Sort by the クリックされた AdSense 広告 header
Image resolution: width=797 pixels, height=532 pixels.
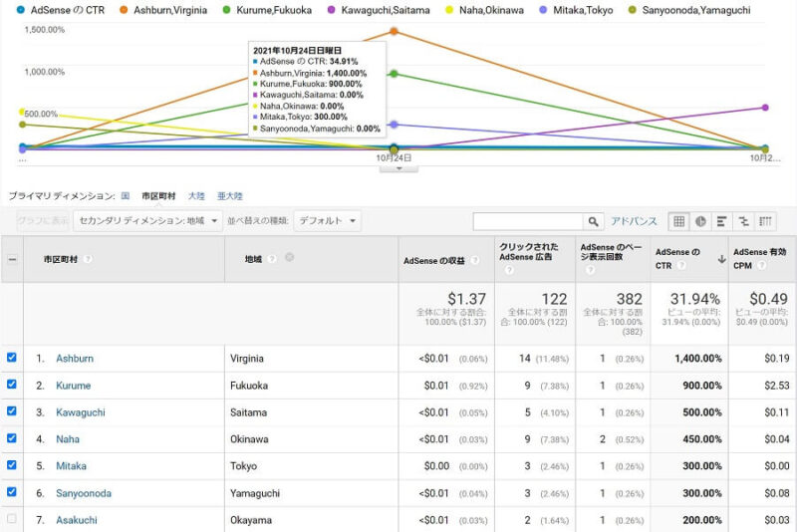coord(529,251)
